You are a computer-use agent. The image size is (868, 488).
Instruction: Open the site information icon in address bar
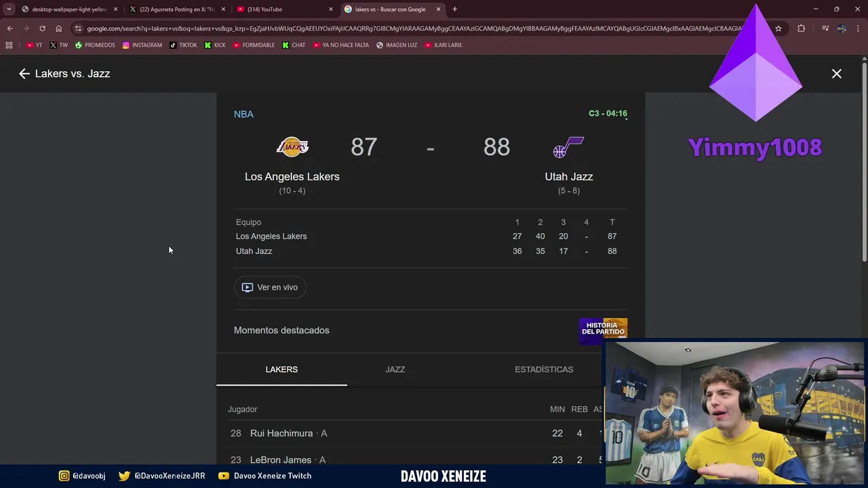[x=78, y=28]
